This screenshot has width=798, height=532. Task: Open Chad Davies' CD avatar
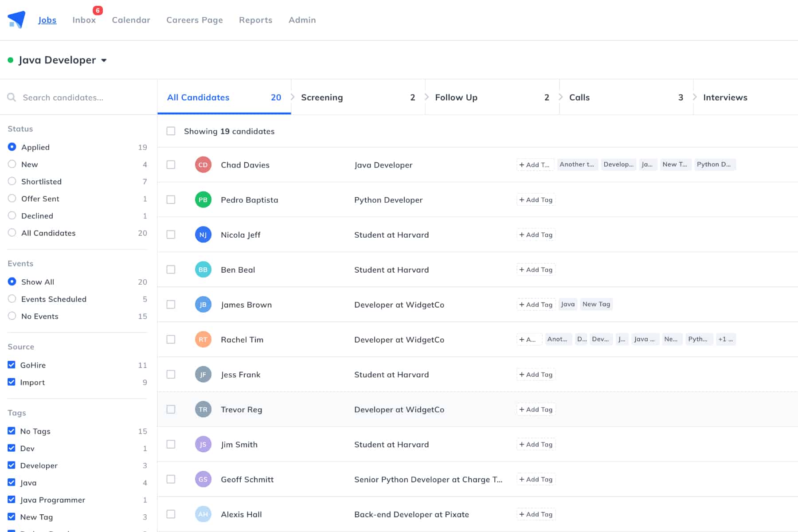click(203, 164)
